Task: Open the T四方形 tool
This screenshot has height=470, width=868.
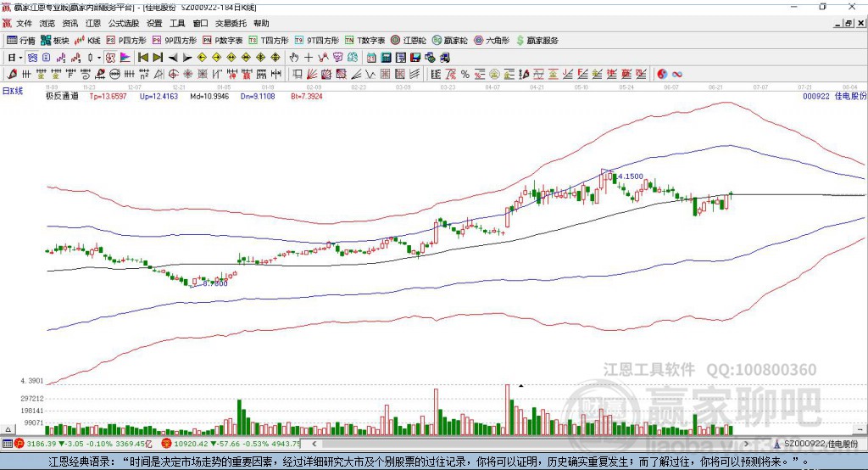Action: pos(269,41)
